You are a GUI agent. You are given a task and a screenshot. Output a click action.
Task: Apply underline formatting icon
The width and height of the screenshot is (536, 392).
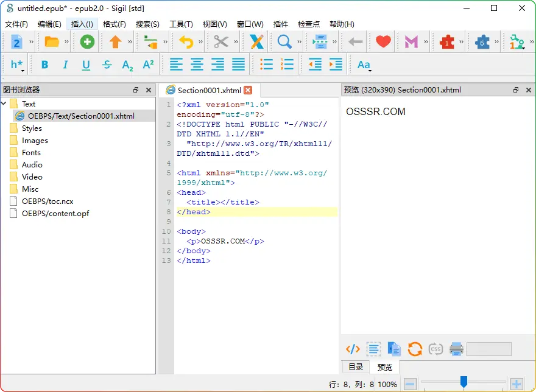(x=86, y=65)
